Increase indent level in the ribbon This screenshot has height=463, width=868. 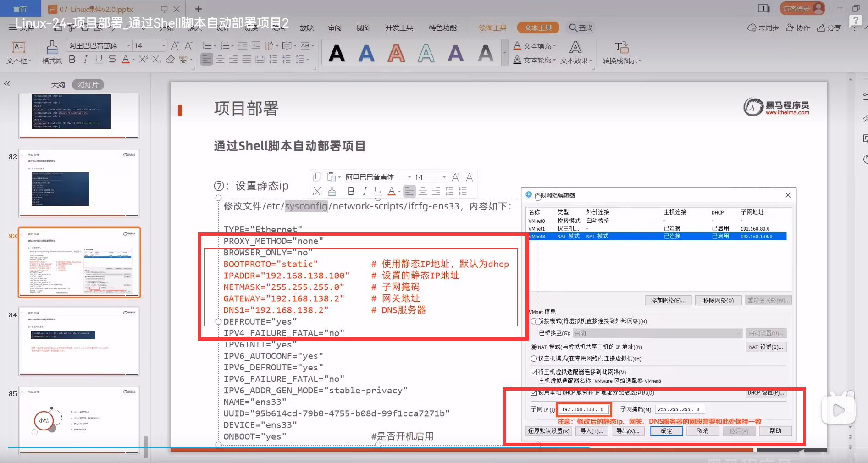pyautogui.click(x=256, y=46)
